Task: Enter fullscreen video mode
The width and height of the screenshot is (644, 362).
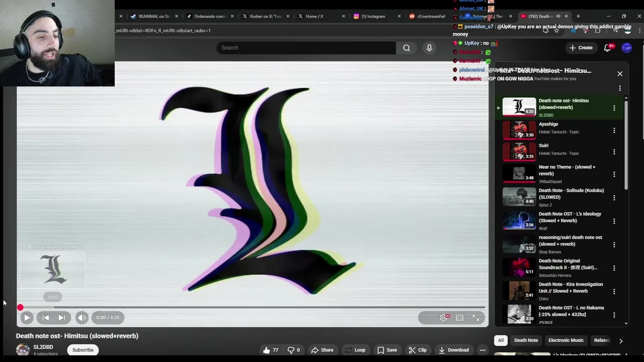Action: click(x=475, y=318)
